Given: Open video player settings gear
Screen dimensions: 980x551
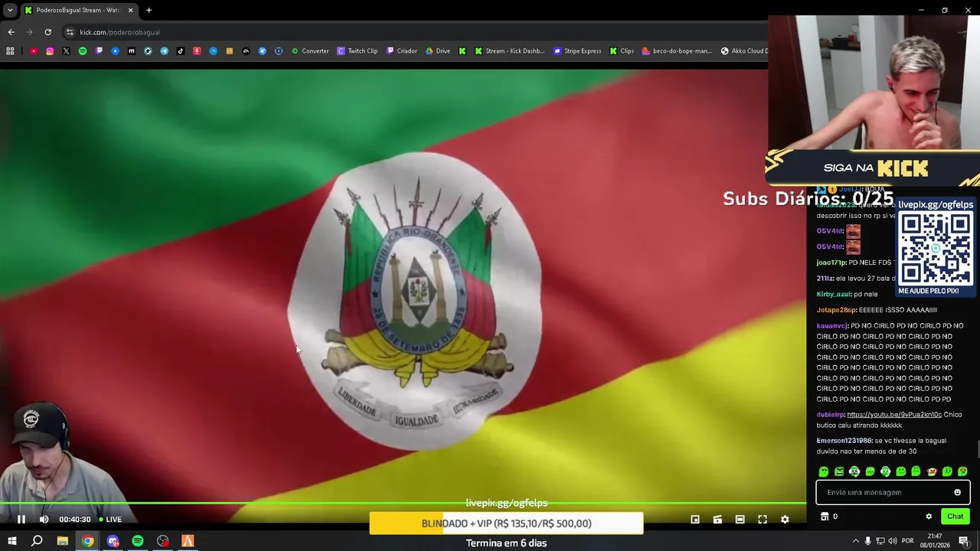Looking at the screenshot, I should coord(785,519).
